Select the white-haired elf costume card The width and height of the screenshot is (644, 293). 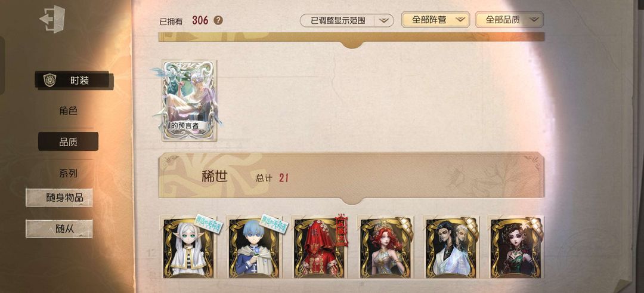(188, 248)
